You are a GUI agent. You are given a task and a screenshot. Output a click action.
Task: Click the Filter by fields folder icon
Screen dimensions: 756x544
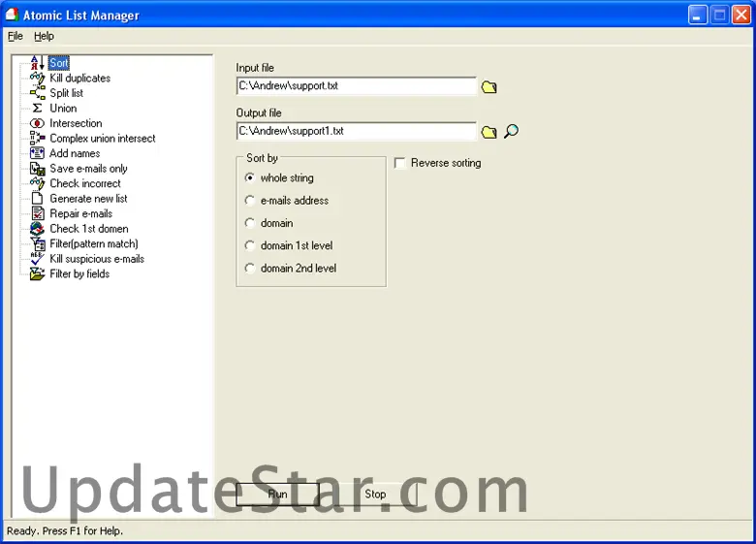37,273
